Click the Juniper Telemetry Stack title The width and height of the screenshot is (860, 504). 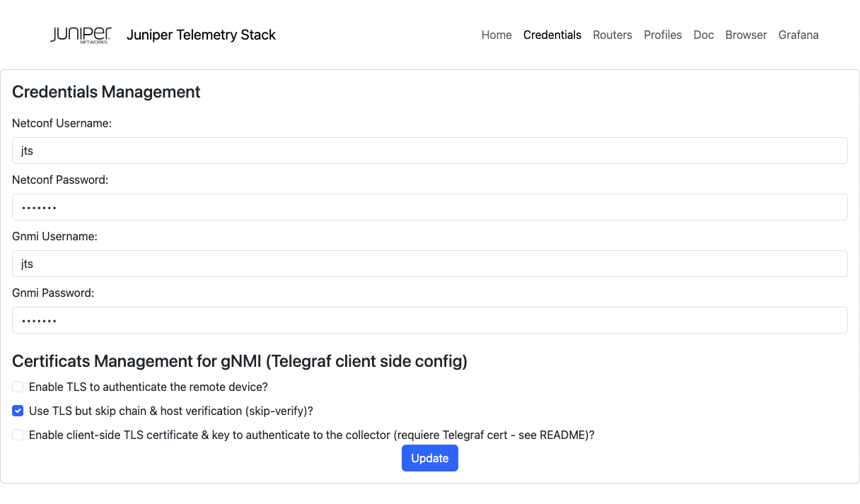tap(201, 35)
